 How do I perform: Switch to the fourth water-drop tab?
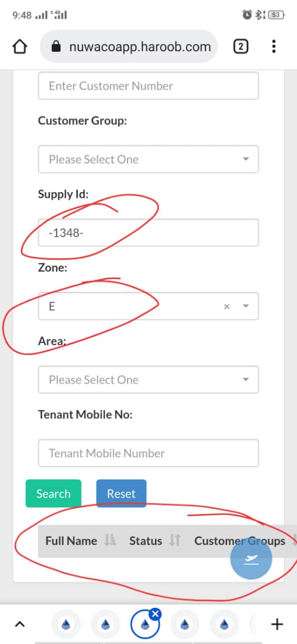184,625
